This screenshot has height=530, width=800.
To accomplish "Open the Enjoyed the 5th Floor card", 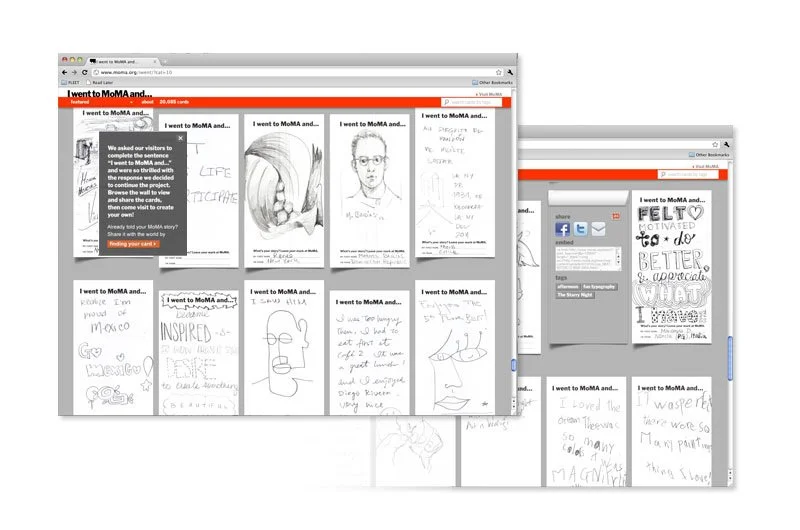I will click(x=455, y=347).
